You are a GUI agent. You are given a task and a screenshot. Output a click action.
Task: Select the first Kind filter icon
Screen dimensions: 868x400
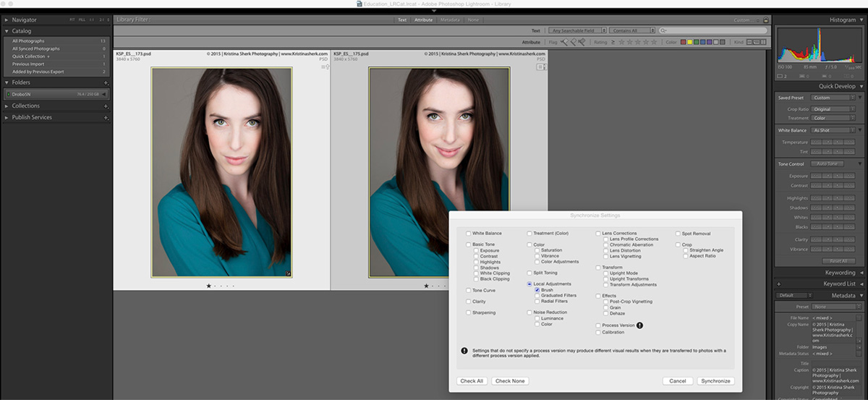[x=750, y=42]
